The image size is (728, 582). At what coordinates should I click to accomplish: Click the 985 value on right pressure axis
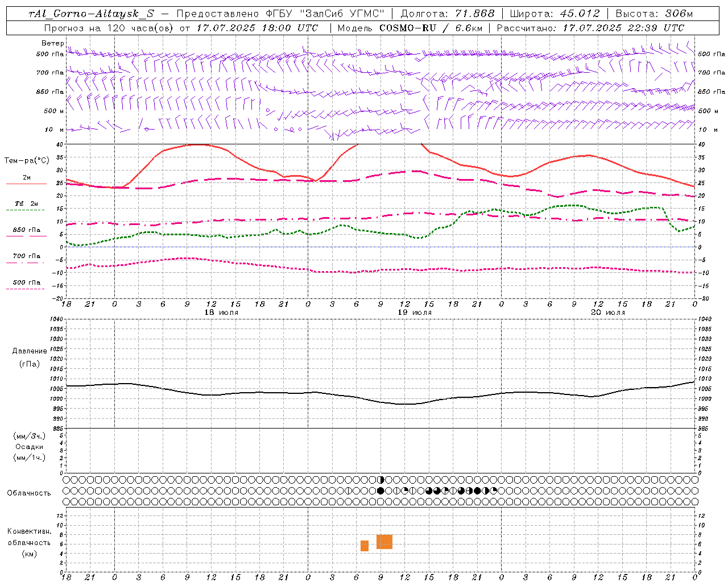[x=704, y=429]
